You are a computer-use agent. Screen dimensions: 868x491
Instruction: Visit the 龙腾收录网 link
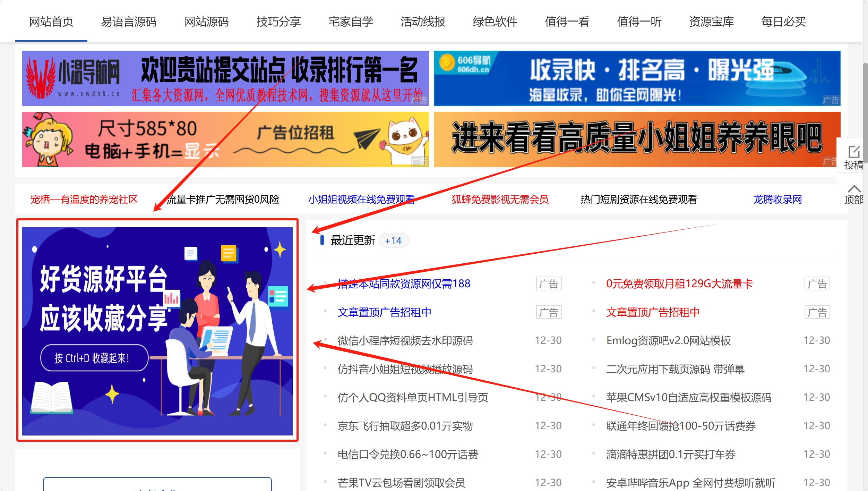tap(777, 199)
